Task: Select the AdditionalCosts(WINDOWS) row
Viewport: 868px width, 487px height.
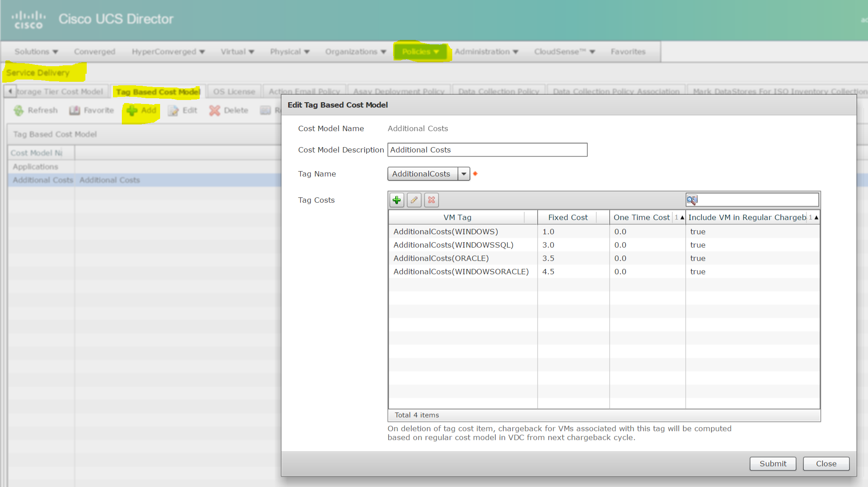Action: point(604,232)
